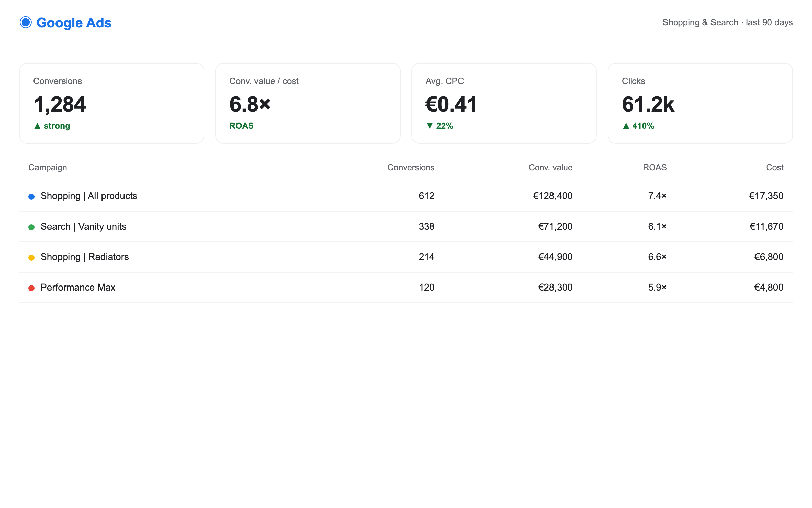812x508 pixels.
Task: Click the 5.9× ROAS cell
Action: click(657, 287)
